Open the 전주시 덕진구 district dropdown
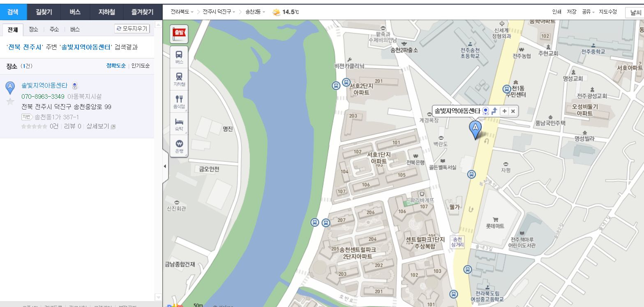 click(x=219, y=12)
